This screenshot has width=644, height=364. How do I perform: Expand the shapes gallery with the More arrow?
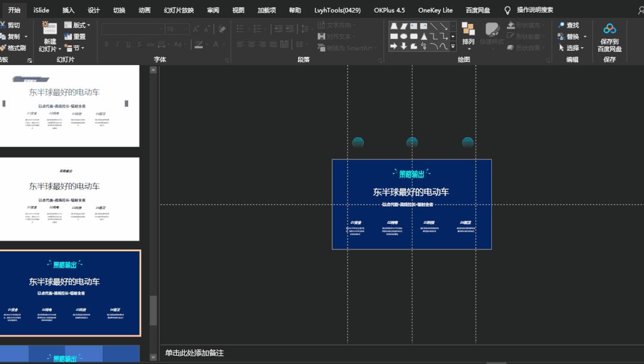pos(453,47)
